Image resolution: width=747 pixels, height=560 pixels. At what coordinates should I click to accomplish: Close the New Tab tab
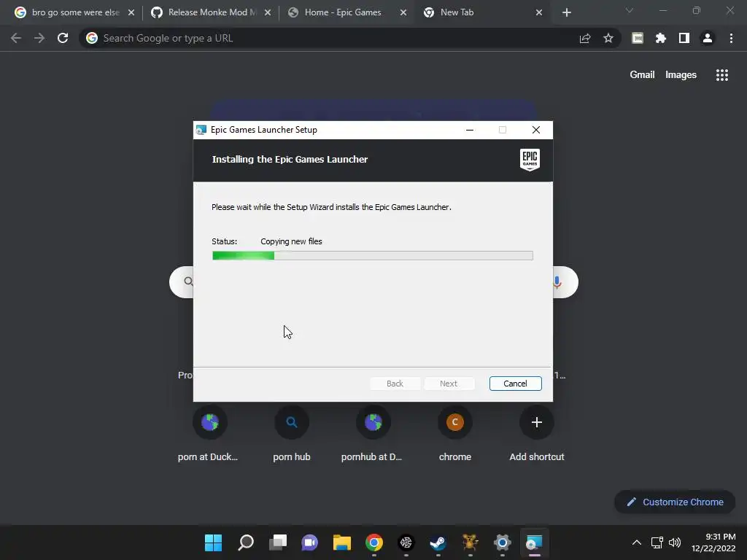coord(539,13)
